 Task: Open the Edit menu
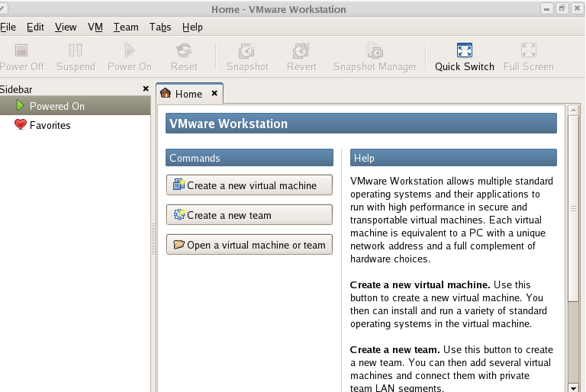pyautogui.click(x=36, y=27)
